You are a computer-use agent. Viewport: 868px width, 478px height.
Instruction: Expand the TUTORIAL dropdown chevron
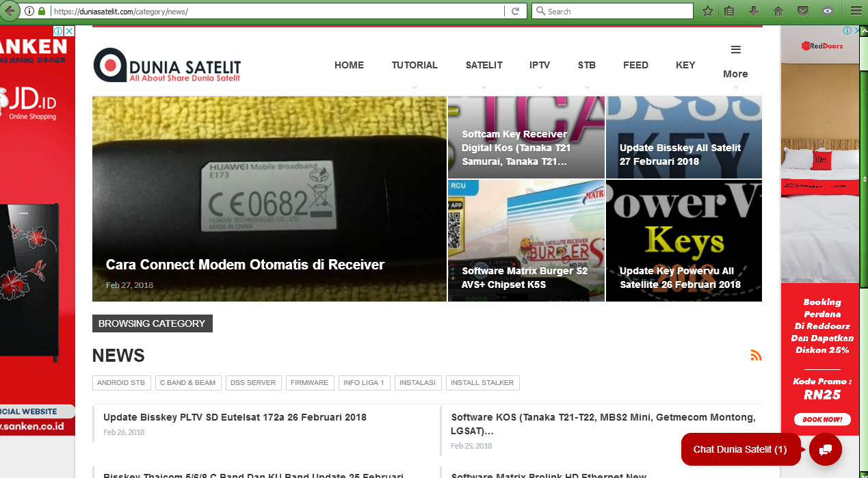coord(415,87)
